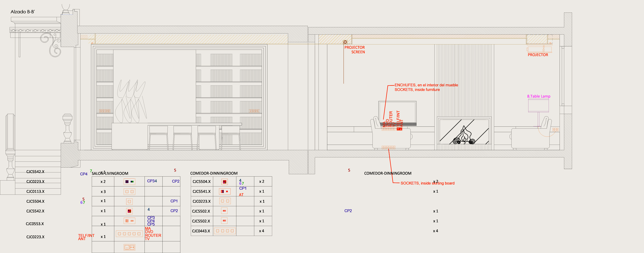Screen dimensions: 644x253
Task: Click the CP34 label in livingroom table
Action: [152, 181]
